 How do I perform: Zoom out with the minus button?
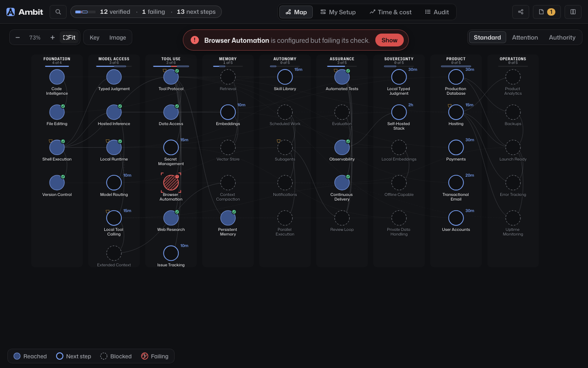pyautogui.click(x=17, y=38)
